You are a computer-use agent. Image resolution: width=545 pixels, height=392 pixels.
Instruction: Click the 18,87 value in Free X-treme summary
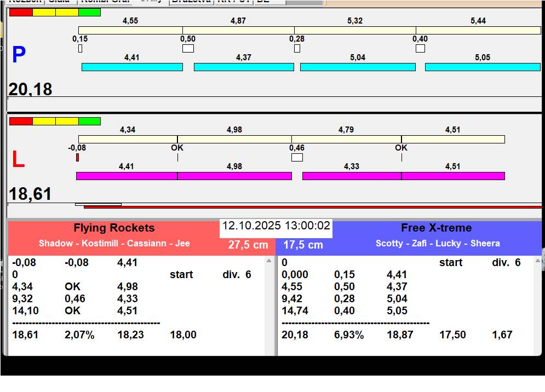click(400, 335)
